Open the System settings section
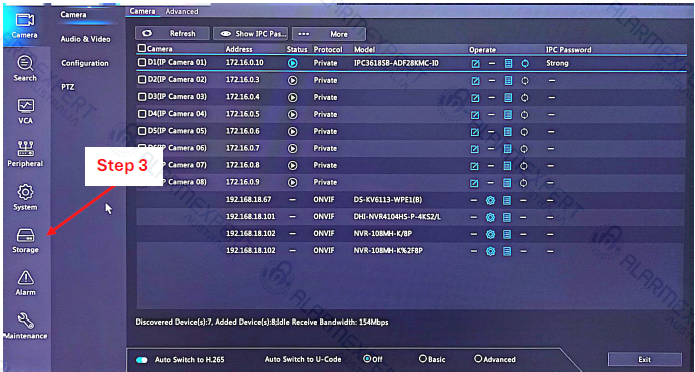 click(25, 198)
